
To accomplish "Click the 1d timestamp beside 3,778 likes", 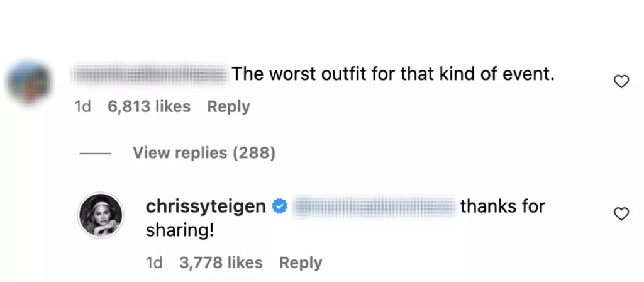I will 154,262.
